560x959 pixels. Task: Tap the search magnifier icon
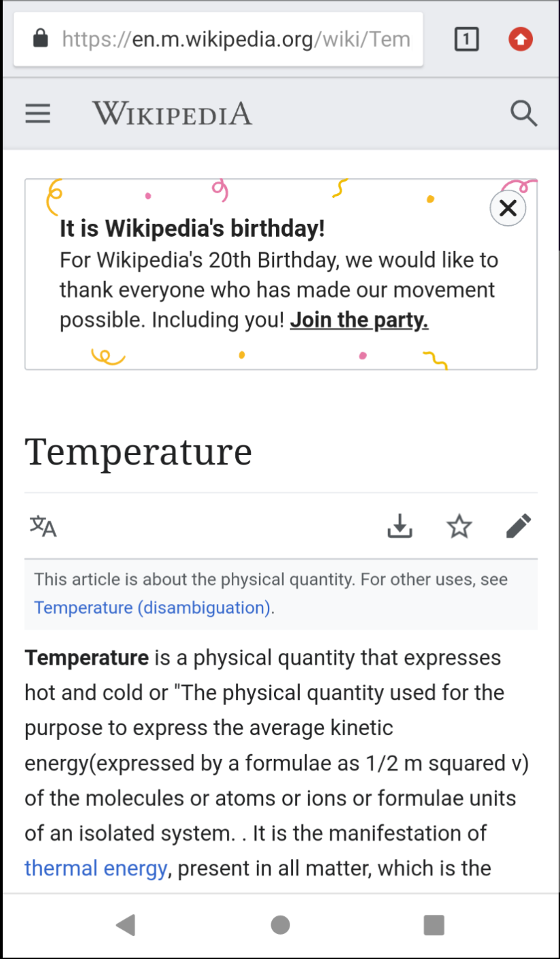pyautogui.click(x=523, y=114)
